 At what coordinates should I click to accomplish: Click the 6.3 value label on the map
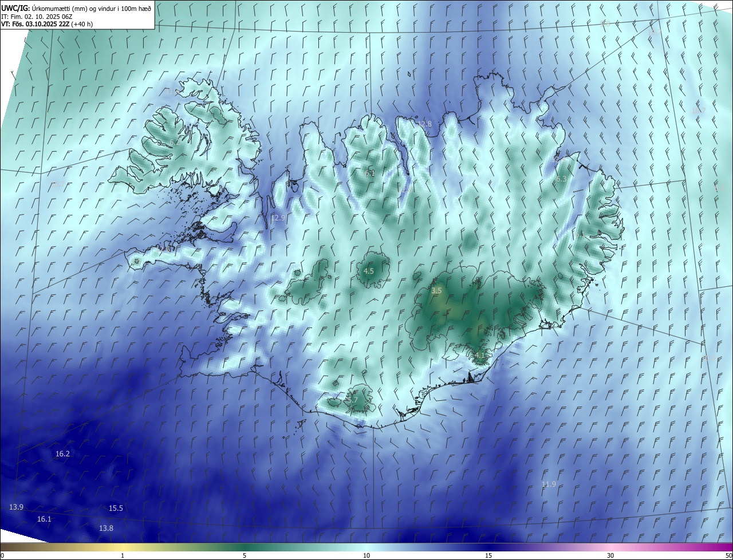(561, 179)
